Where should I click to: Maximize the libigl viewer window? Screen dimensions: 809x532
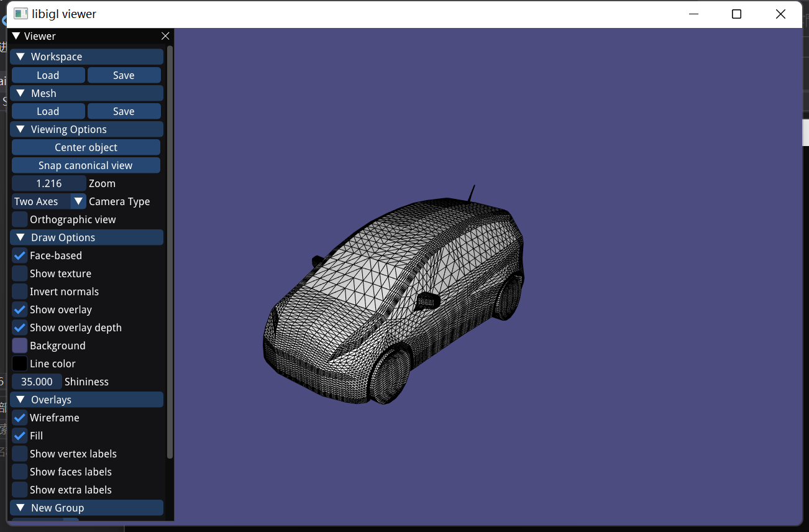coord(736,14)
